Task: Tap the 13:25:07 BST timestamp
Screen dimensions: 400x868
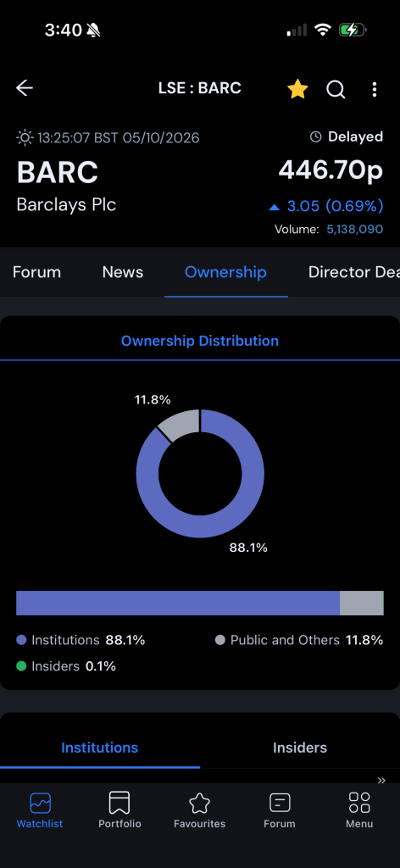Action: (119, 137)
